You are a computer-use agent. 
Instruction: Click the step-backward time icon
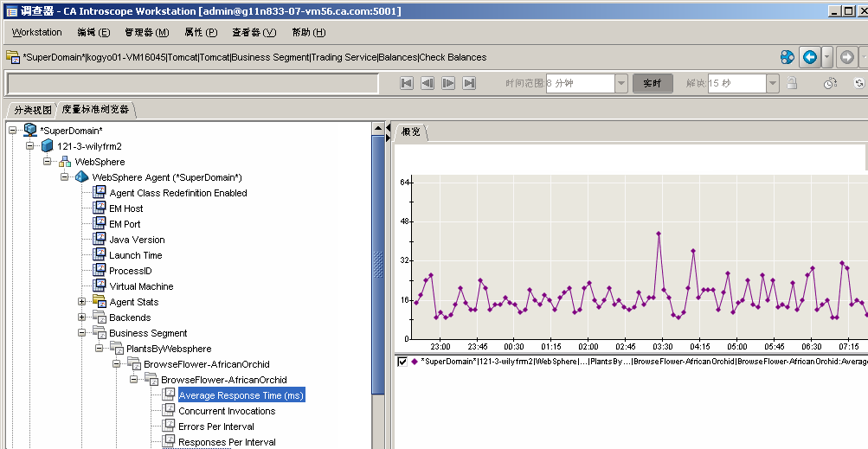click(x=428, y=83)
